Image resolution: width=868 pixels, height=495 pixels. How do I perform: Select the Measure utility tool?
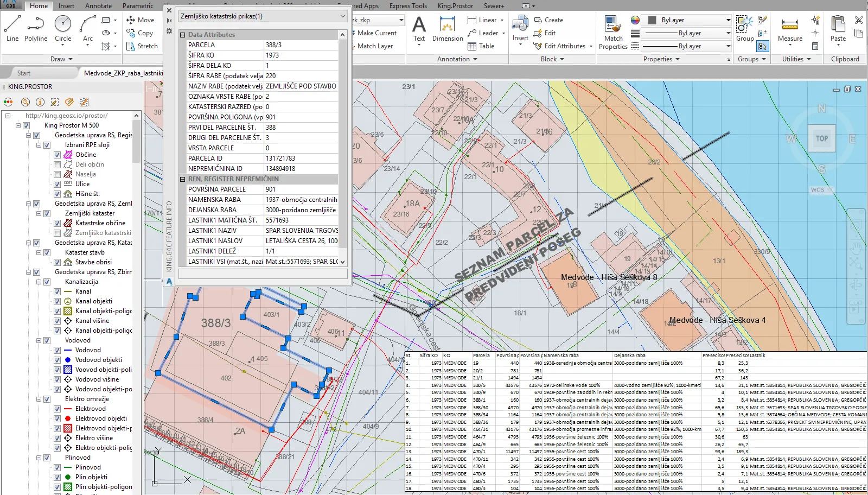click(790, 25)
